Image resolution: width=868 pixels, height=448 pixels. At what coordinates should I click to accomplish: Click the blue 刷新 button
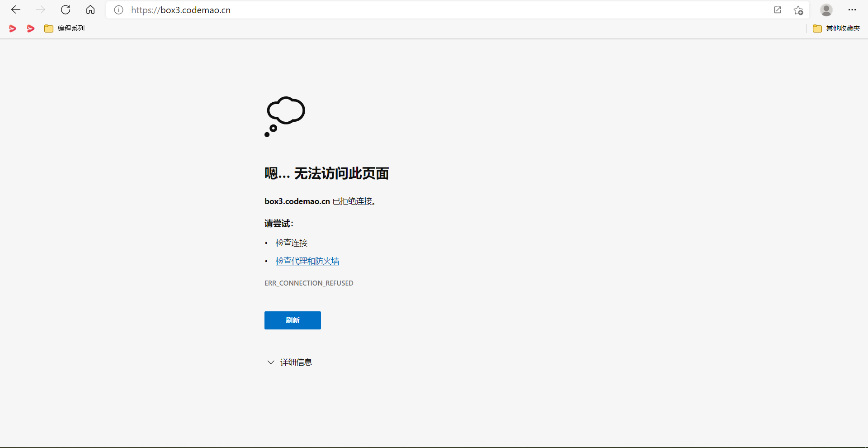click(292, 320)
